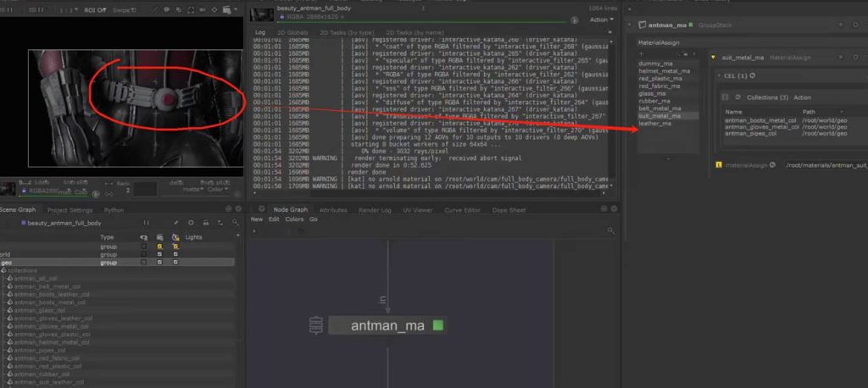
Task: Switch to the UV Viewer tab
Action: click(x=418, y=209)
